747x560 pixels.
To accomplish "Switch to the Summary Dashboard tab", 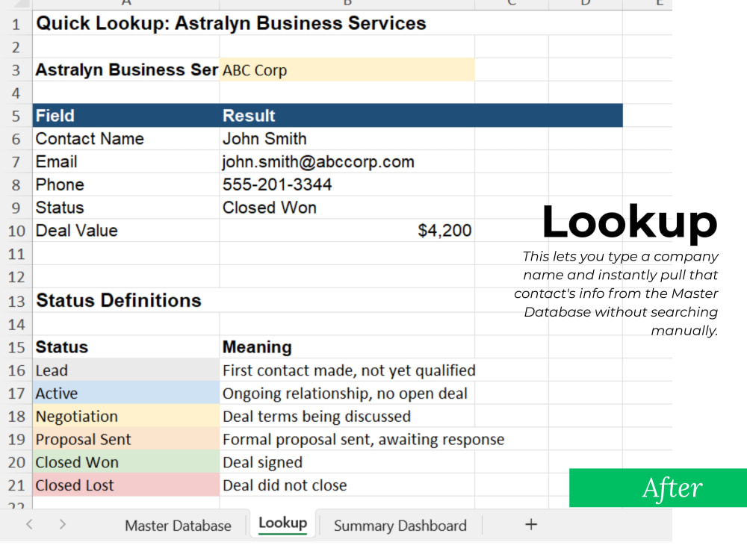I will click(x=400, y=526).
